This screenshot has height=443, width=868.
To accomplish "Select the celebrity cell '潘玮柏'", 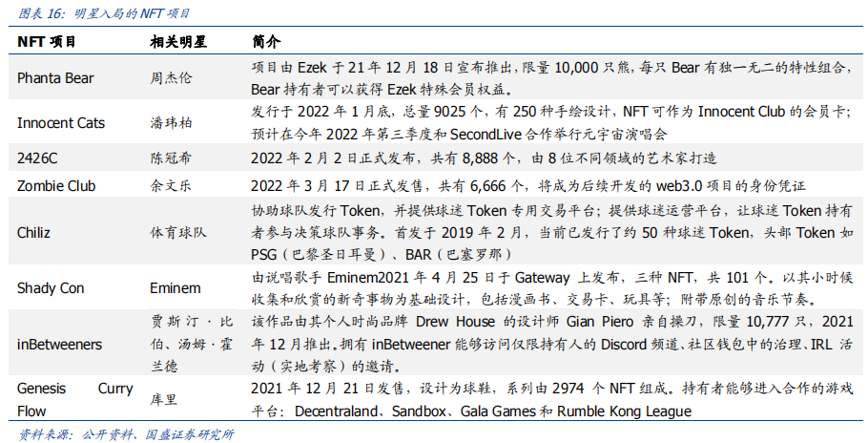I will click(x=171, y=123).
